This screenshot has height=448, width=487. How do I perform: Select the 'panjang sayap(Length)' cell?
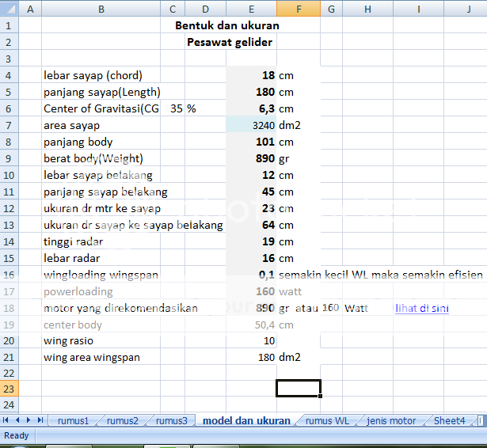tap(101, 92)
